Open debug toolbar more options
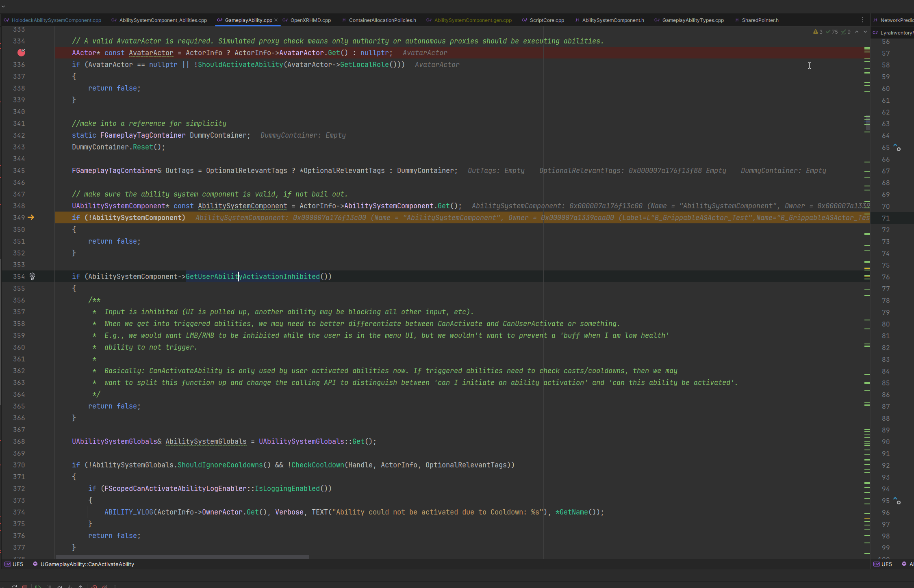The height and width of the screenshot is (588, 914). 115,586
